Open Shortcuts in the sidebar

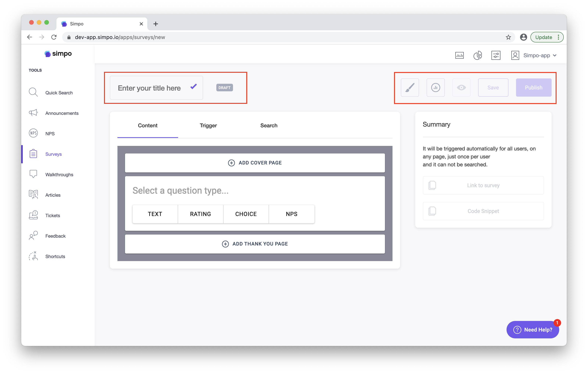(55, 257)
